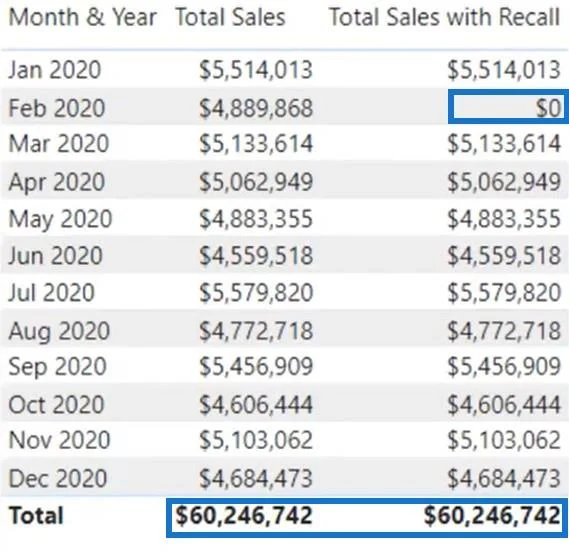Image resolution: width=569 pixels, height=553 pixels.
Task: Select the Feb 2020 sales value $4,889,868
Action: [x=256, y=108]
